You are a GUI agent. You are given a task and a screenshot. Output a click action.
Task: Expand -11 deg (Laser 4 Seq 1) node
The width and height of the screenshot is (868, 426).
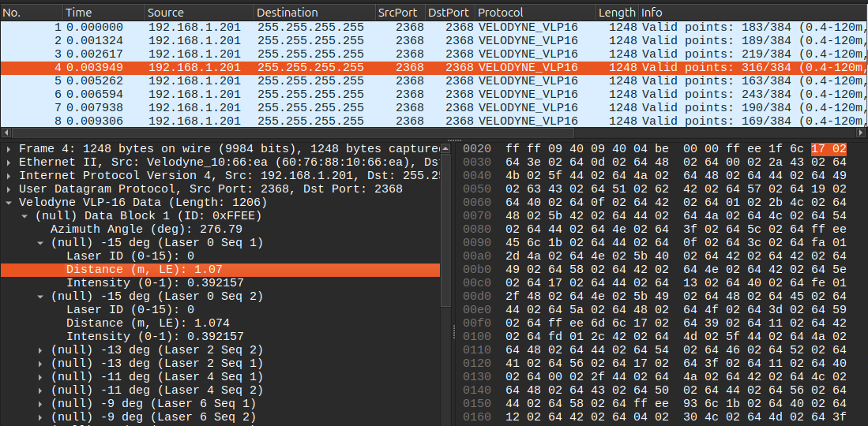click(x=40, y=377)
